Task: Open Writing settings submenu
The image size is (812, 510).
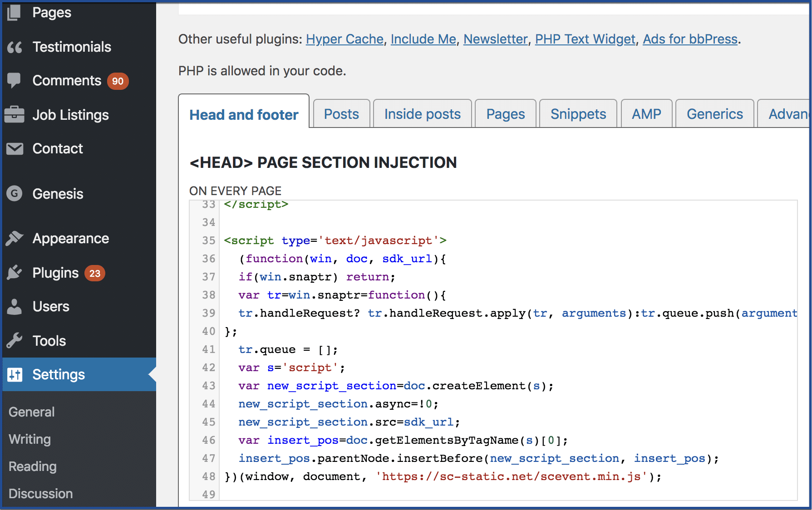Action: coord(30,439)
